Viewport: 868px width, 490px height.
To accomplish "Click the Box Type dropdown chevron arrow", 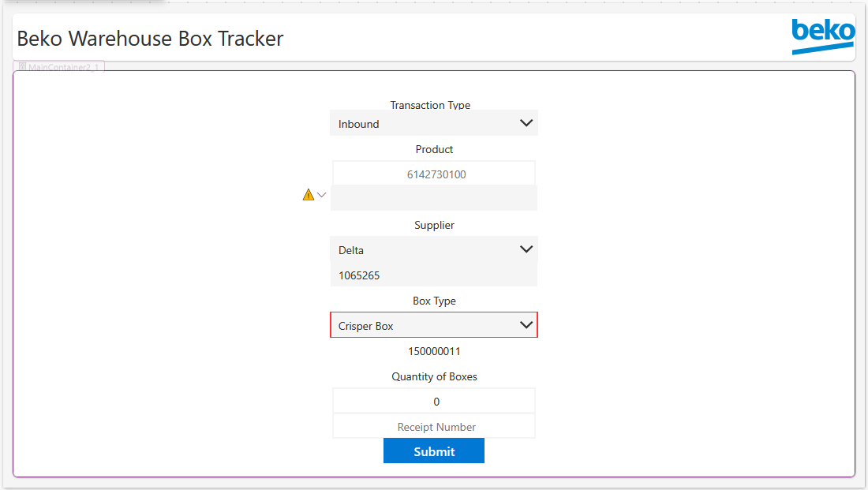I will (526, 325).
